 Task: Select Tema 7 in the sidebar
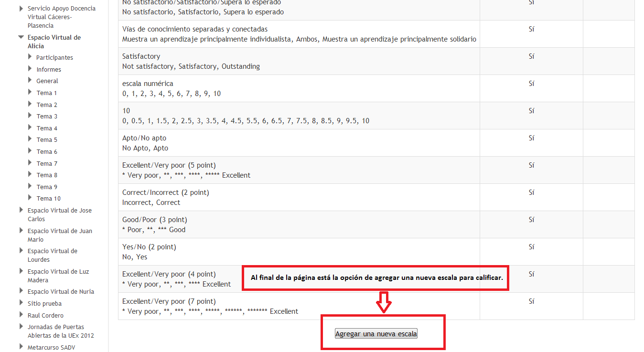pos(47,164)
